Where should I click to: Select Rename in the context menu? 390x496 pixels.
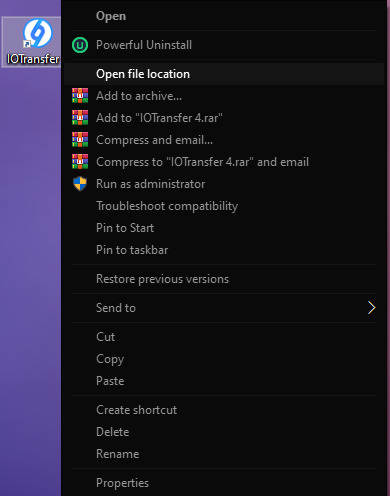[224, 454]
